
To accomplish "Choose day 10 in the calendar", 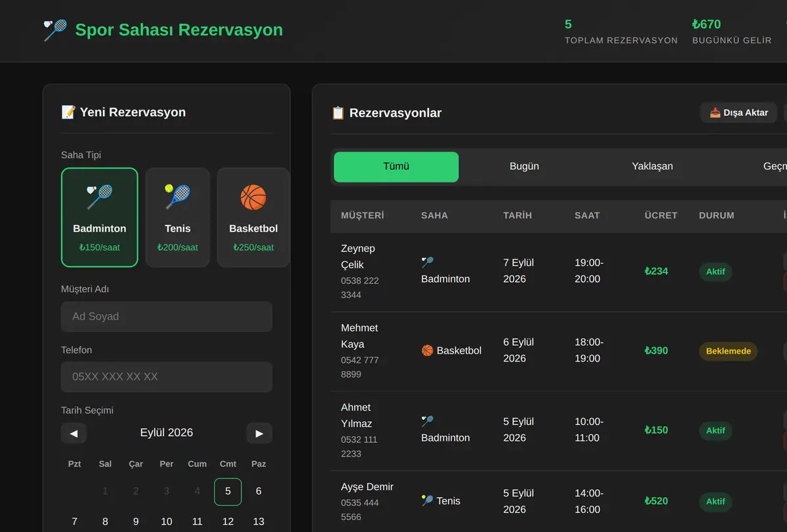I will click(x=167, y=522).
